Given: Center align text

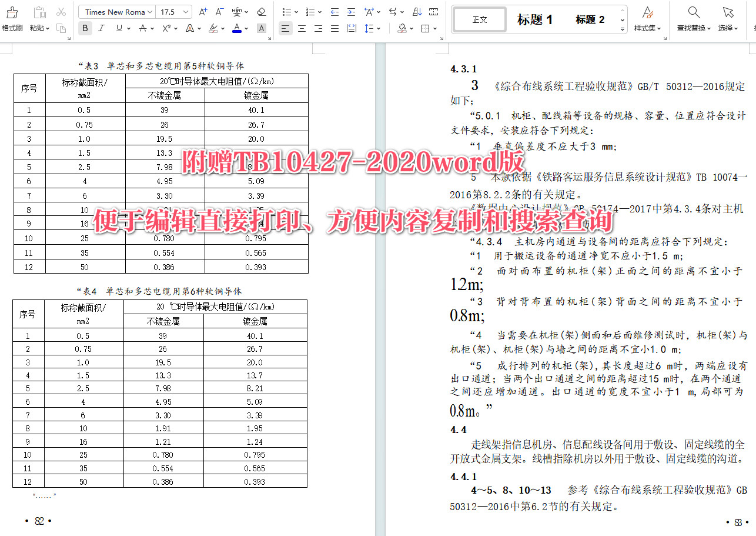Looking at the screenshot, I should coord(302,28).
